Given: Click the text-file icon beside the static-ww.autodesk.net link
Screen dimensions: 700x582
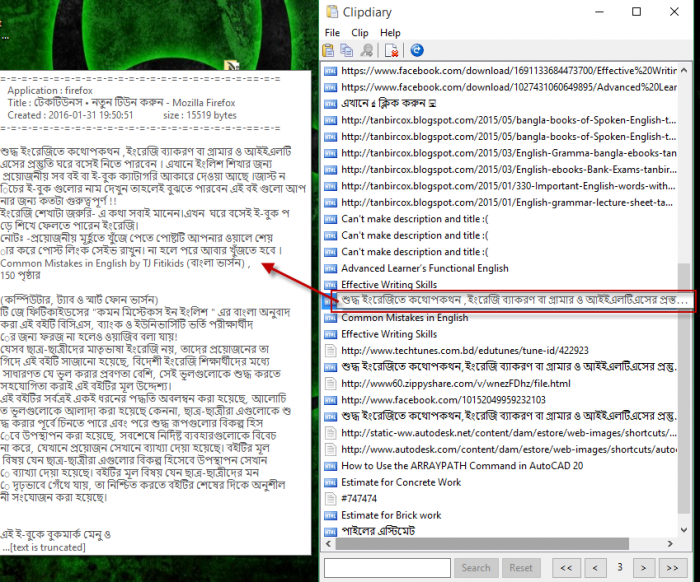Looking at the screenshot, I should [330, 433].
